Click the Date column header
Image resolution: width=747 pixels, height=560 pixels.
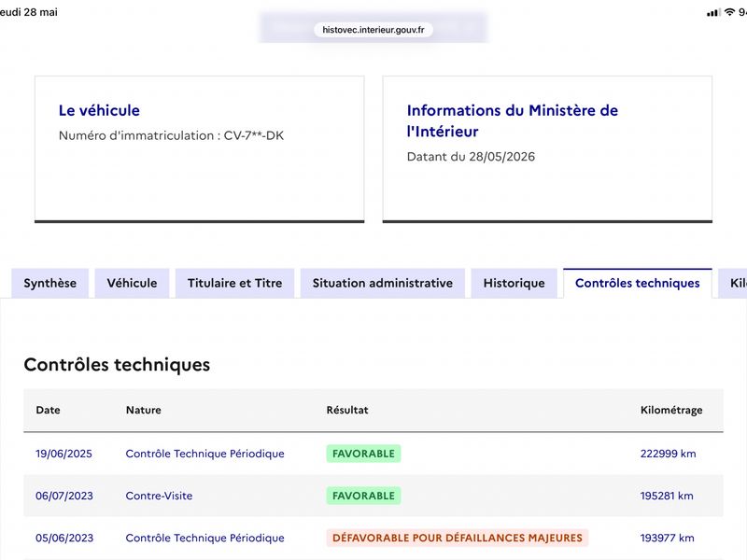coord(49,410)
